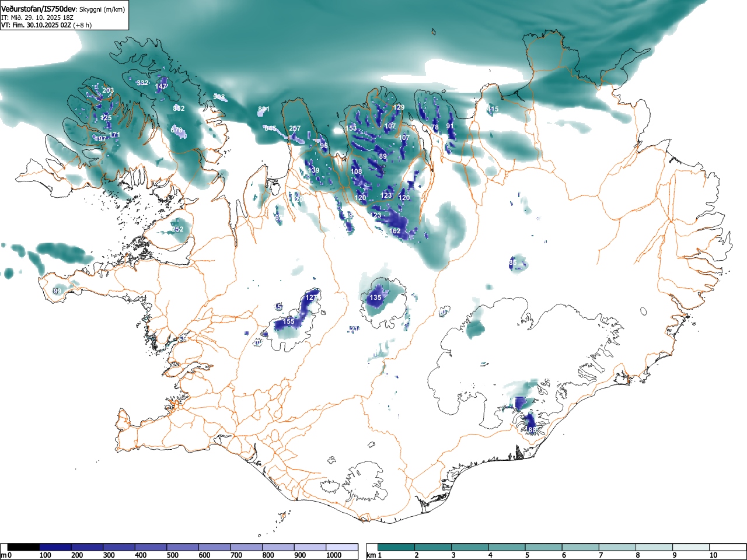Click the 147 visibility value on the map
This screenshot has width=747, height=560.
[161, 86]
